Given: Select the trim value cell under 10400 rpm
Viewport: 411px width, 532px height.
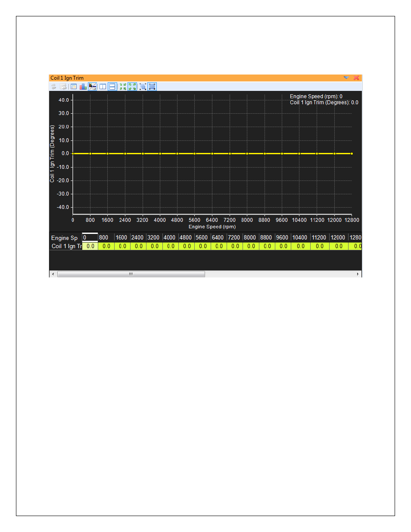Looking at the screenshot, I should click(301, 246).
